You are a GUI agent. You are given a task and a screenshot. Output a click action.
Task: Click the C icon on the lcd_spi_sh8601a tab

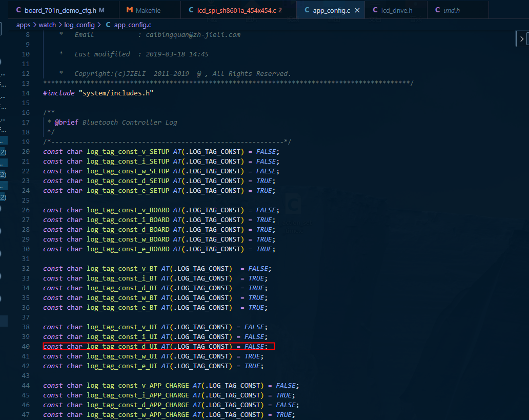[191, 10]
